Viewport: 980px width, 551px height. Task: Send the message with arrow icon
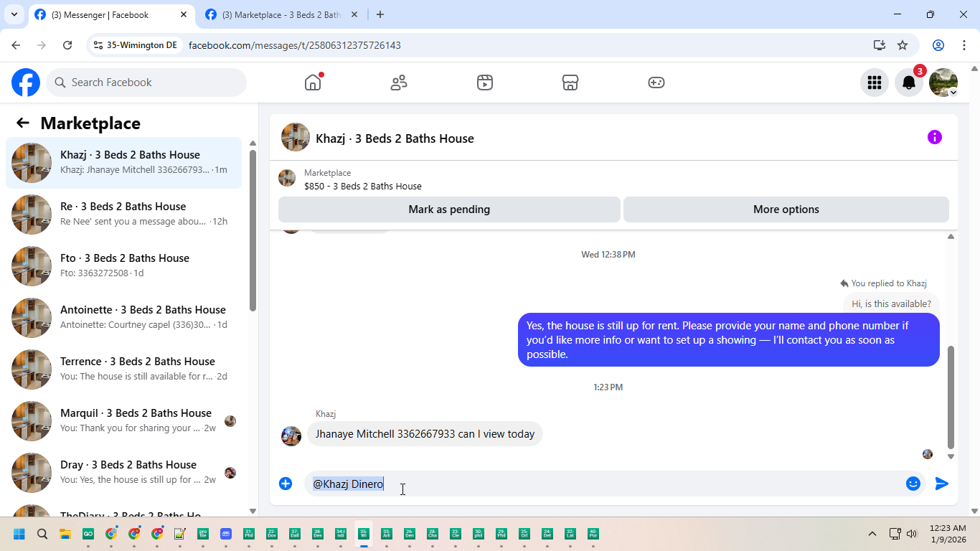(942, 484)
